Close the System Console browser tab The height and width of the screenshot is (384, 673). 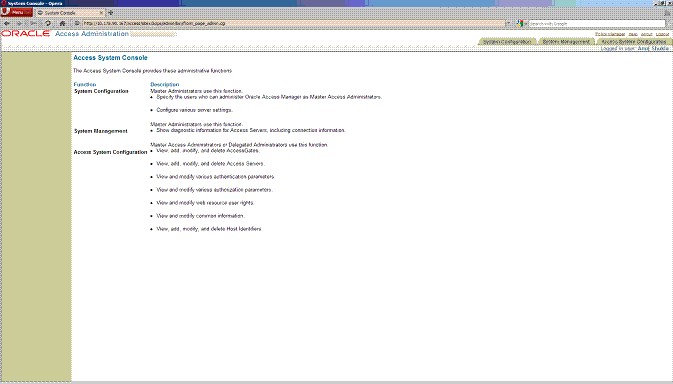(101, 13)
